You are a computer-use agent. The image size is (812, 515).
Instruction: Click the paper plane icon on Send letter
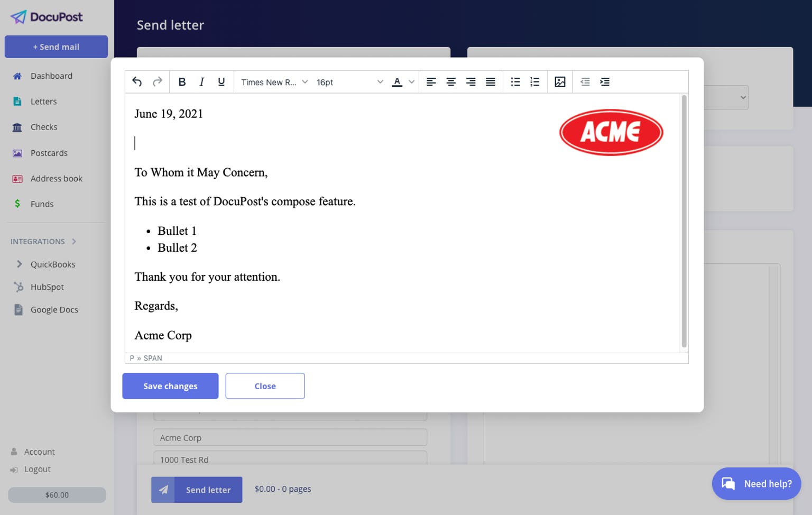point(164,490)
